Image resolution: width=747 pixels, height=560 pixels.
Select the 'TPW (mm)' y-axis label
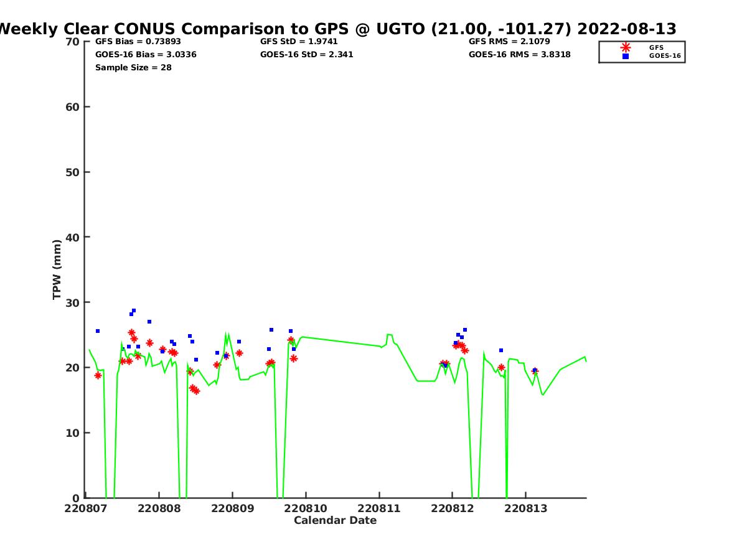pyautogui.click(x=57, y=269)
